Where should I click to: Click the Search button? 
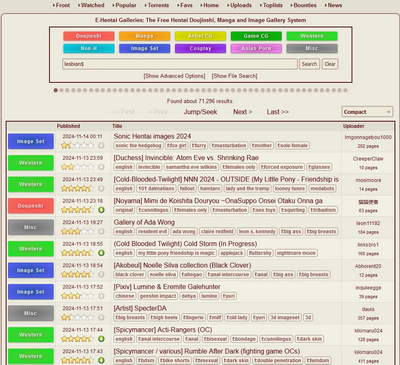tap(309, 64)
